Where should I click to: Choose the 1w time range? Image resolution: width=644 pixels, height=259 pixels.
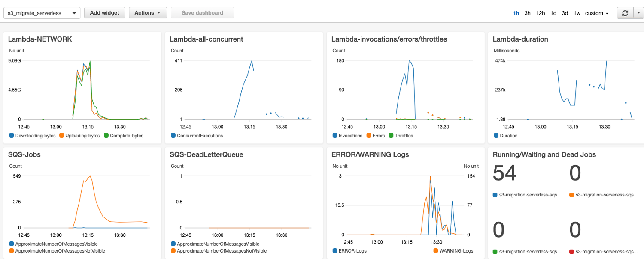(x=577, y=13)
